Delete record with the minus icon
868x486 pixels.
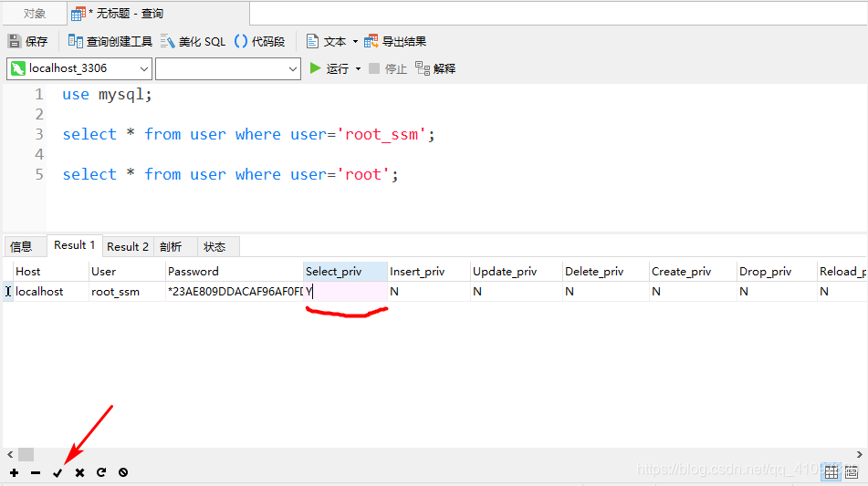pyautogui.click(x=36, y=472)
